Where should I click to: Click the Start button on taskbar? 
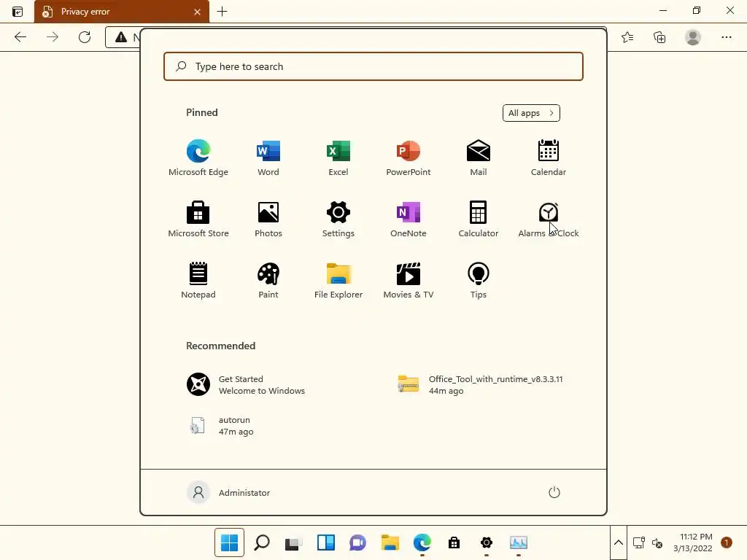(229, 542)
